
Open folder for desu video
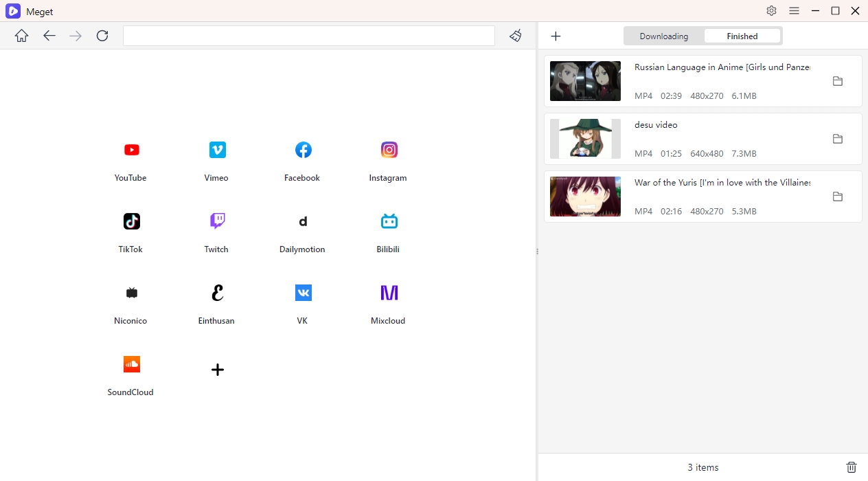coord(837,139)
